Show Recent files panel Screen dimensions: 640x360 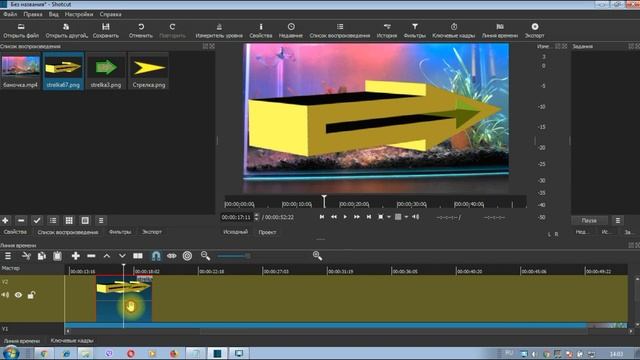coord(291,31)
